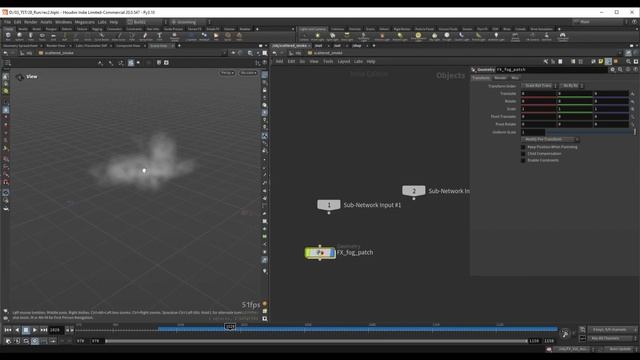Select the Tube shelf tool
This screenshot has height=360, width=640.
31,36
